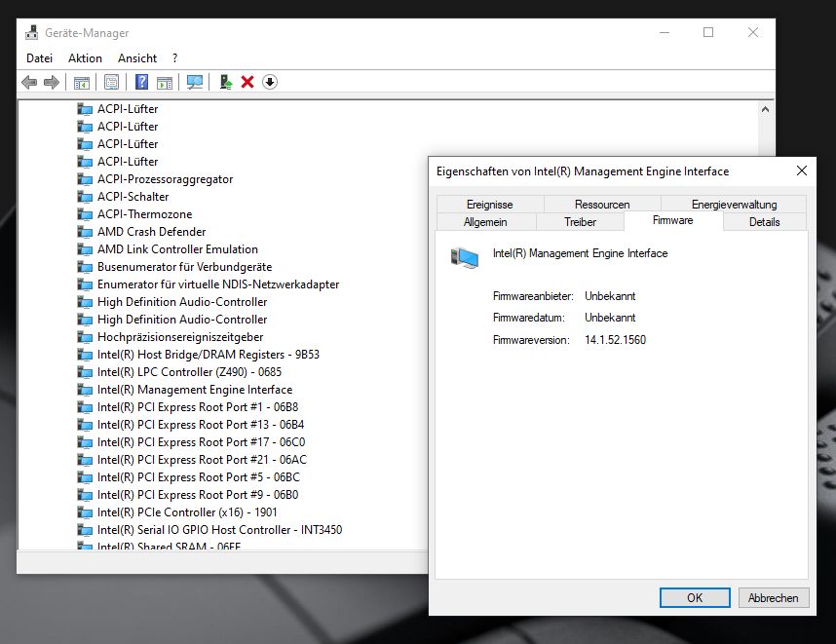Switch to the Ressourcen tab
Viewport: 836px width, 644px height.
(x=602, y=205)
